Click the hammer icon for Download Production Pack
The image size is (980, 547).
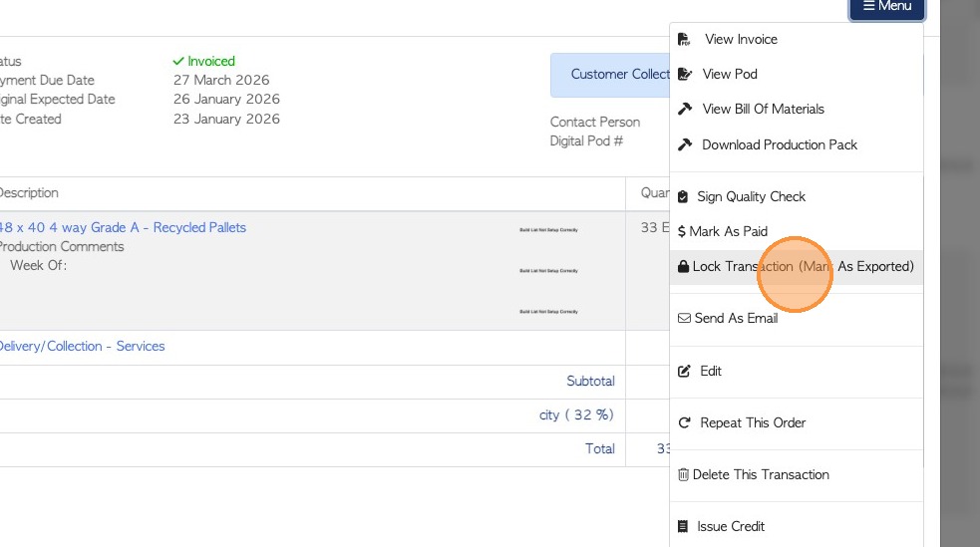tap(685, 145)
